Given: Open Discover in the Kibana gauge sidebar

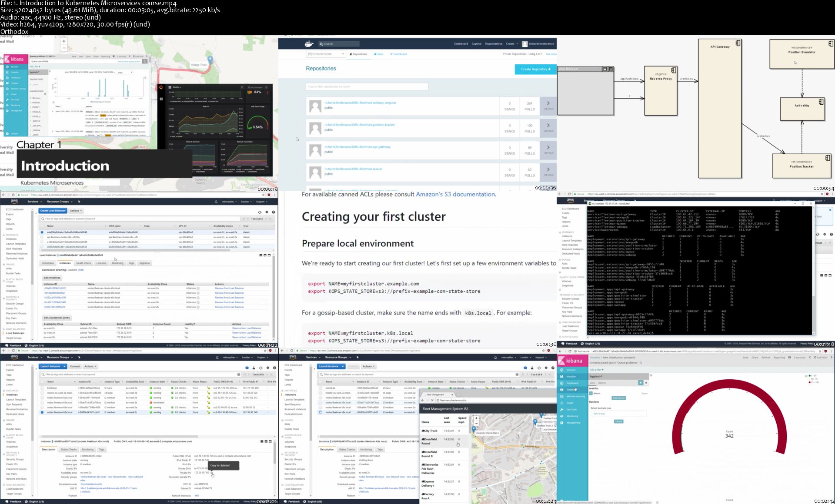Looking at the screenshot, I should [x=571, y=370].
